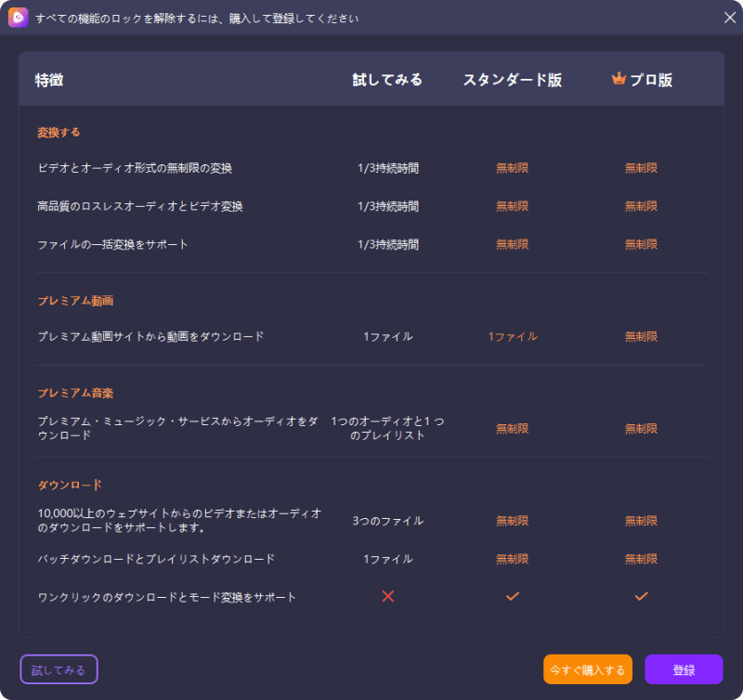Click the red X mark in 試してみる column

click(x=387, y=597)
